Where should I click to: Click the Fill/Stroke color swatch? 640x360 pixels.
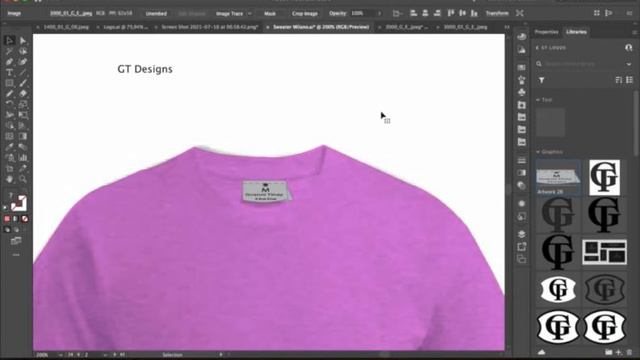[x=18, y=203]
